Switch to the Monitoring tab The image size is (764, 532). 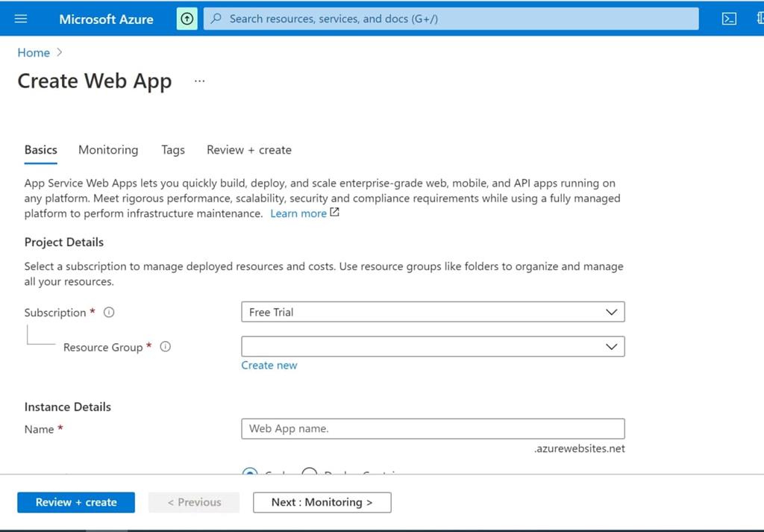[108, 150]
